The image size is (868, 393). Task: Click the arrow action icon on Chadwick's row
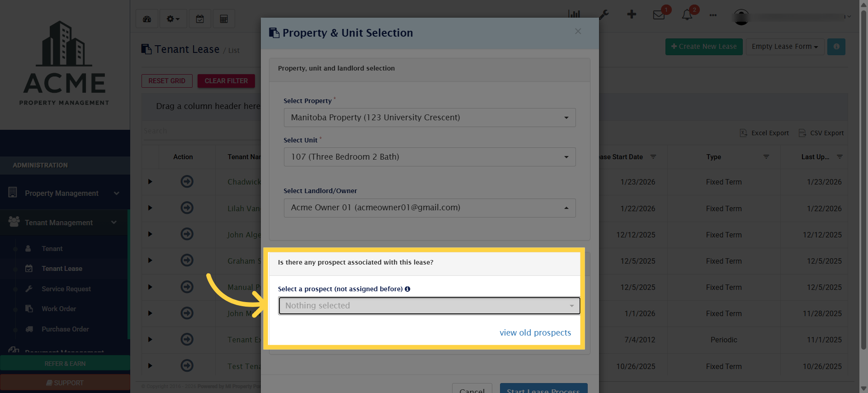tap(187, 182)
